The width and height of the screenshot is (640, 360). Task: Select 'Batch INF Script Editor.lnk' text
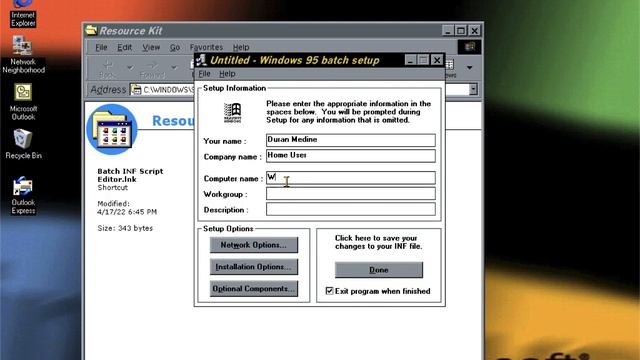click(x=130, y=175)
